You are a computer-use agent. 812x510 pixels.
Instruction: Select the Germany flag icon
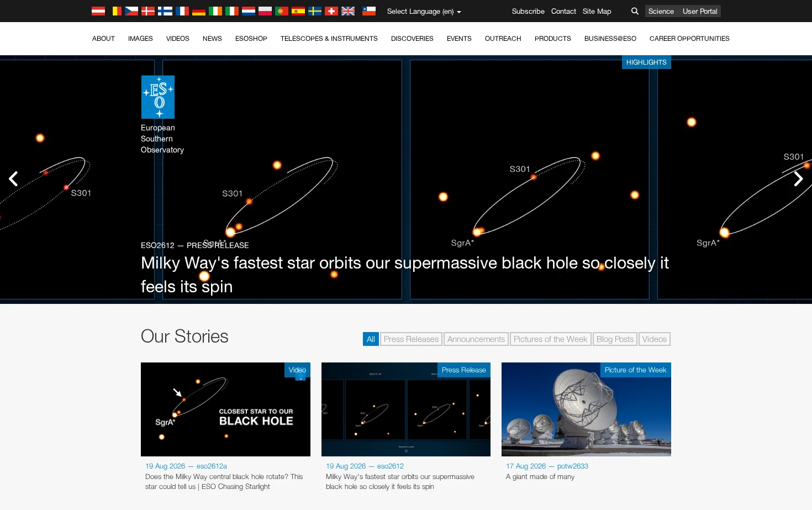tap(199, 11)
